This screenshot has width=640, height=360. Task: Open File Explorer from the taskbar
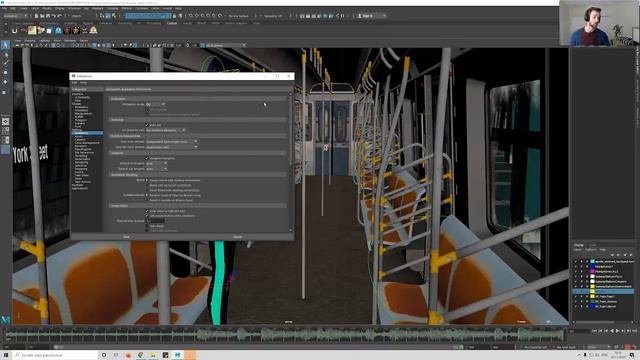[x=153, y=355]
